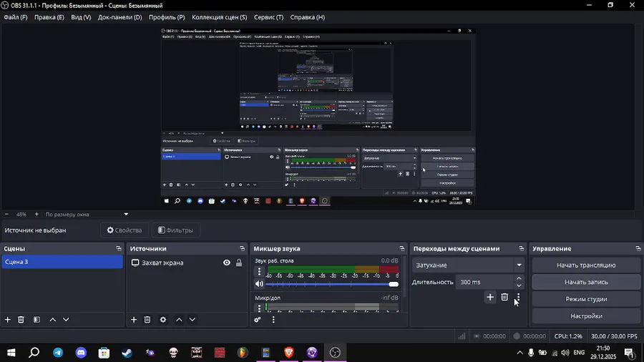This screenshot has width=644, height=362.
Task: Show hidden tray icons chevron
Action: point(520,353)
